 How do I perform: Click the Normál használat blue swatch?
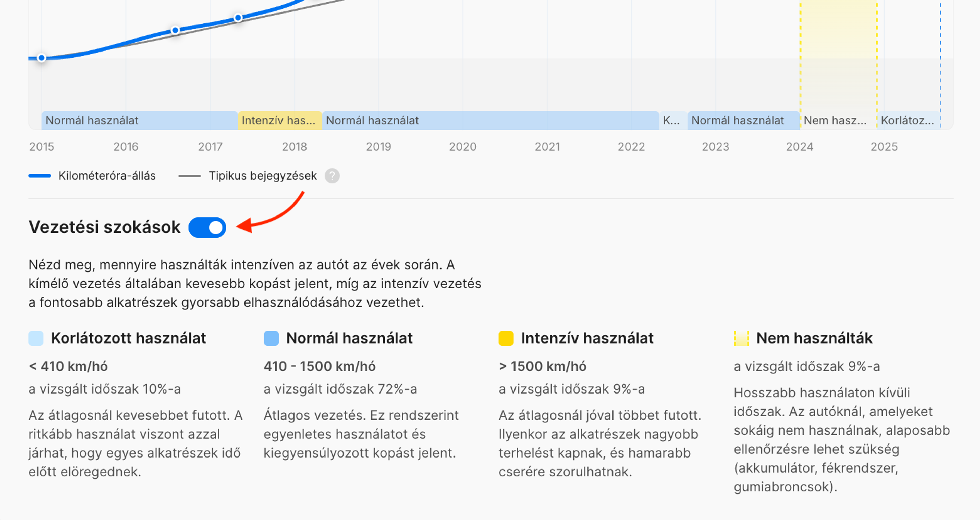click(x=271, y=338)
